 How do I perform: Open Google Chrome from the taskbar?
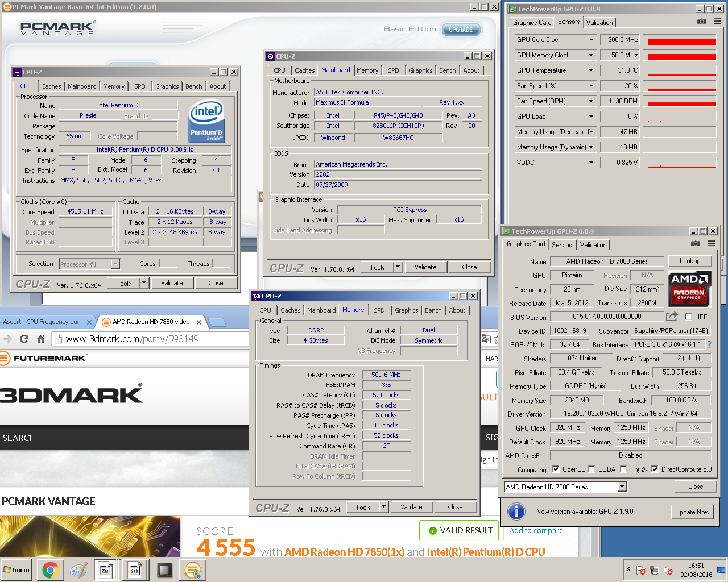pyautogui.click(x=49, y=570)
